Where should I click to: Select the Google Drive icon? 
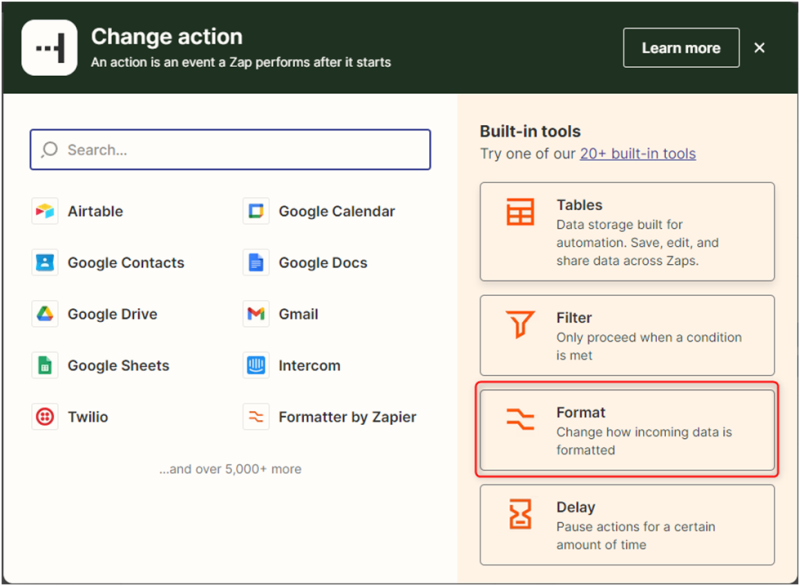(x=45, y=314)
